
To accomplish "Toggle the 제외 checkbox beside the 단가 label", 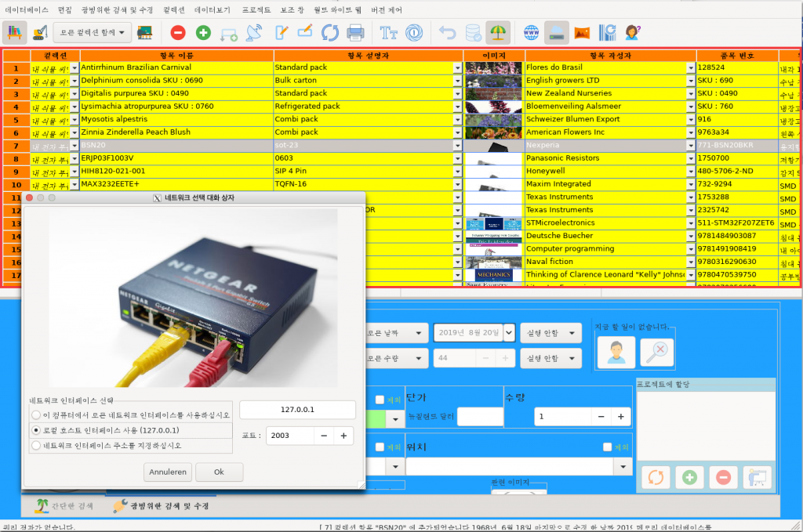I will [380, 400].
